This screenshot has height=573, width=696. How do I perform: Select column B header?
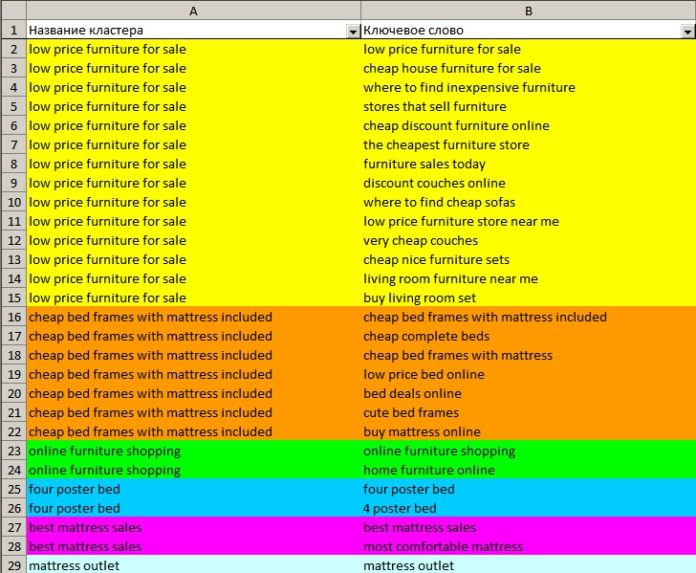pyautogui.click(x=528, y=10)
